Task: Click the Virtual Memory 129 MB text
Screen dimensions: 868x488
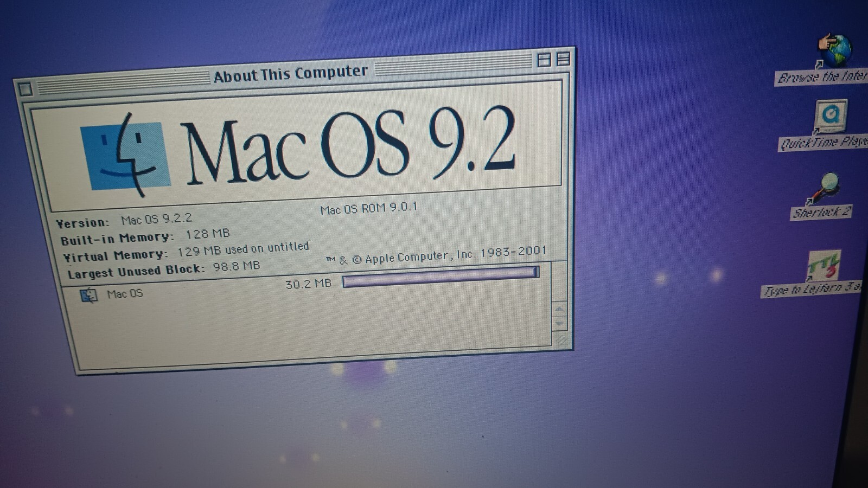Action: (186, 251)
